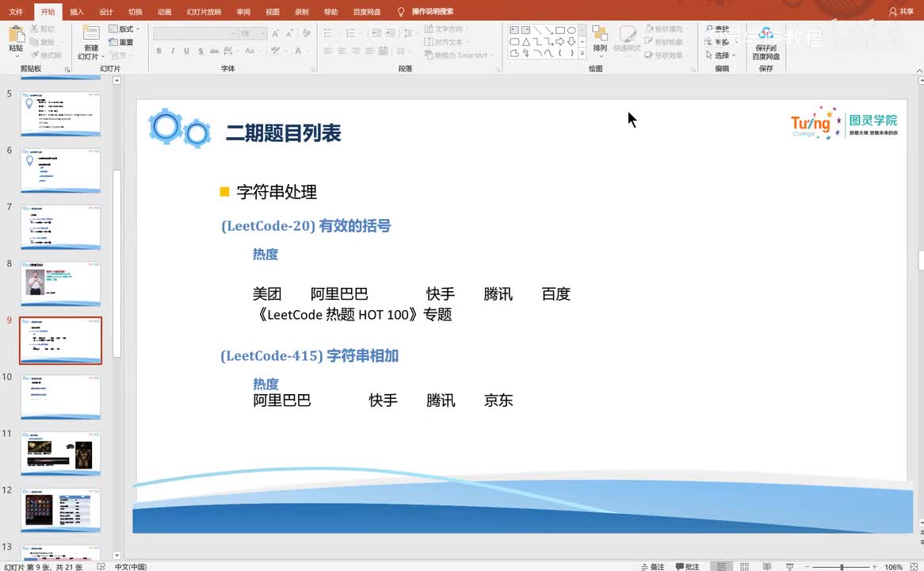Click the New Slide (新建幻灯片) icon
Screen dimensions: 924x571
pyautogui.click(x=91, y=33)
